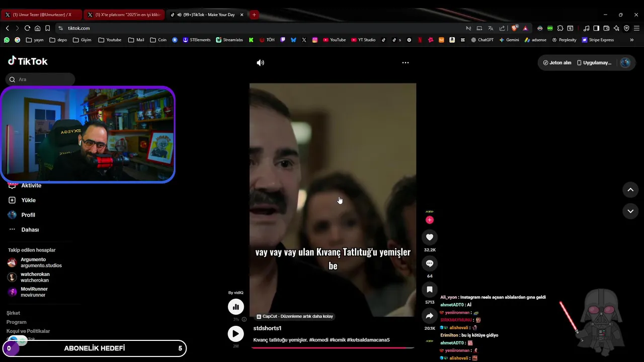Open the Instagram bookmark icon
Viewport: 644px width, 362px height.
pyautogui.click(x=315, y=40)
